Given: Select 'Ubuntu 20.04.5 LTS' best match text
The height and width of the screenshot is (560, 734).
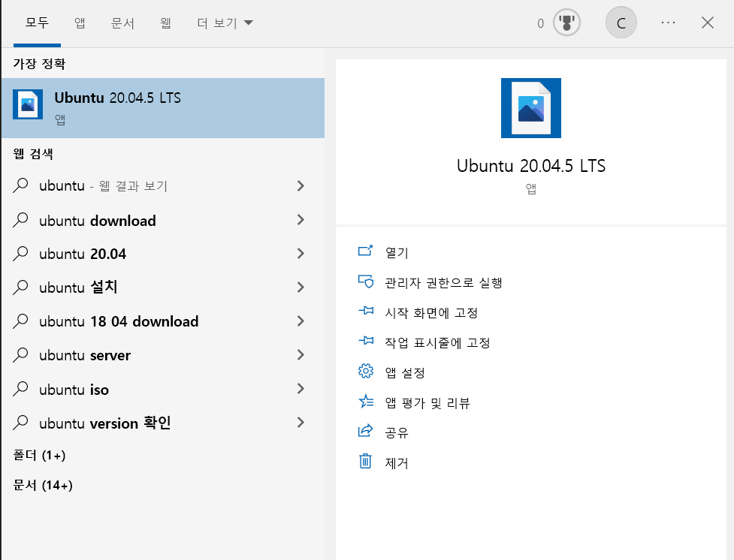Looking at the screenshot, I should coord(117,98).
